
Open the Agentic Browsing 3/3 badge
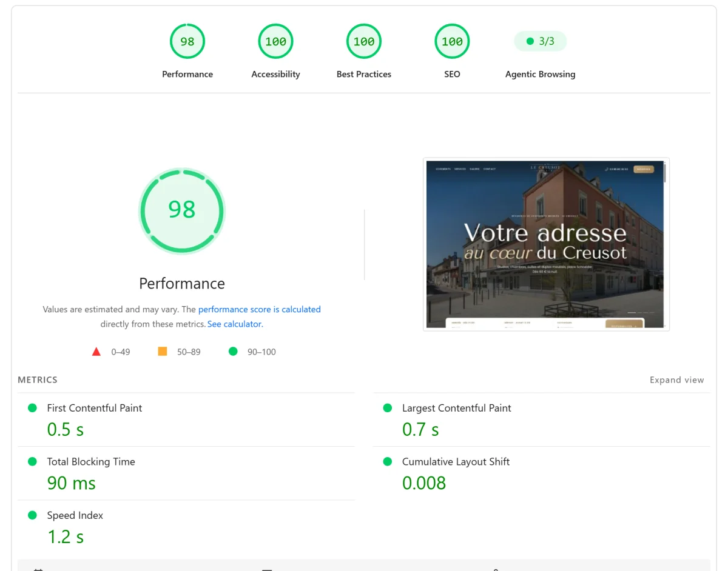pos(540,41)
